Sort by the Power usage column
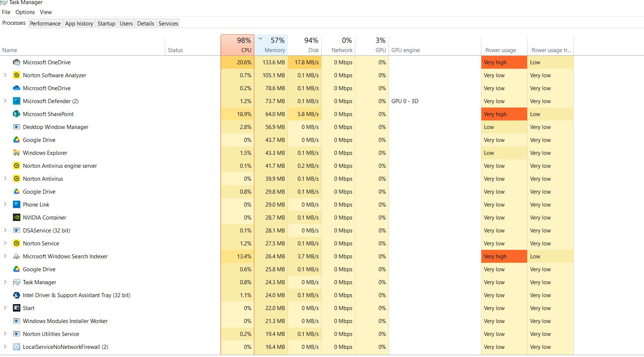Image resolution: width=644 pixels, height=357 pixels. point(504,45)
